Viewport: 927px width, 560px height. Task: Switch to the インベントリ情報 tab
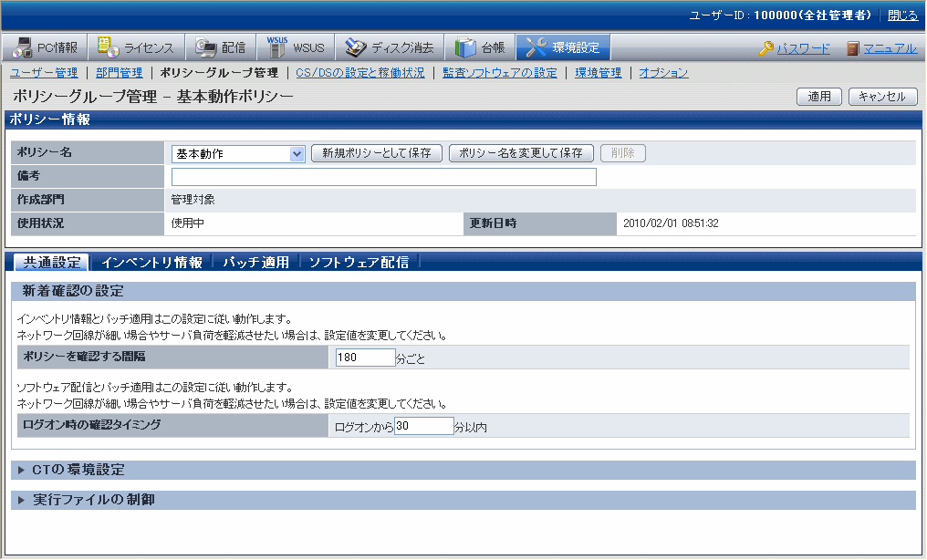(x=151, y=263)
